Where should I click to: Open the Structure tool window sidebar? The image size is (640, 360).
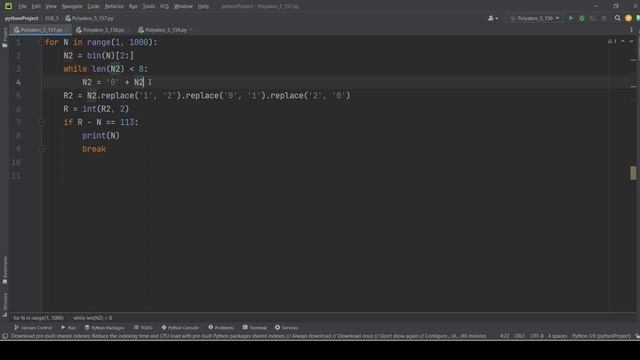(4, 304)
